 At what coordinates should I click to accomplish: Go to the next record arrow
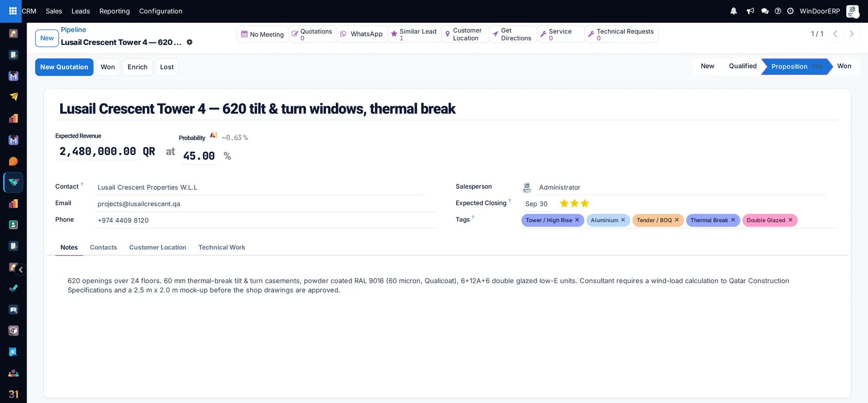(852, 34)
